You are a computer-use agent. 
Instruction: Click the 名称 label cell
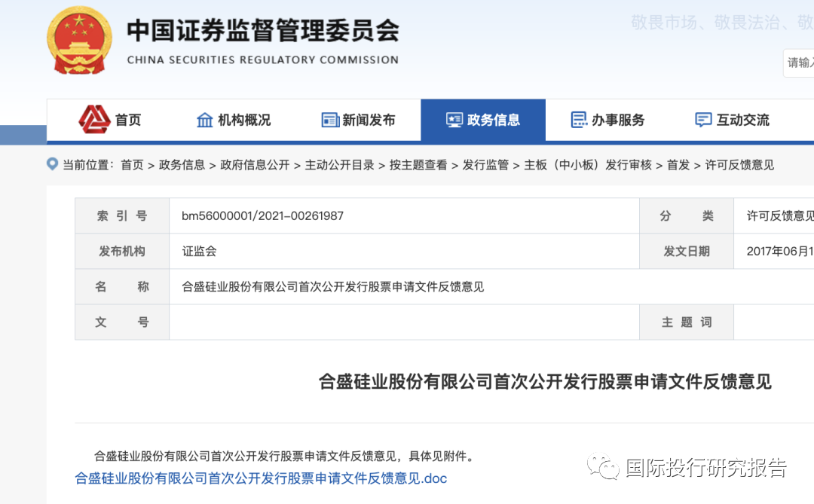122,286
